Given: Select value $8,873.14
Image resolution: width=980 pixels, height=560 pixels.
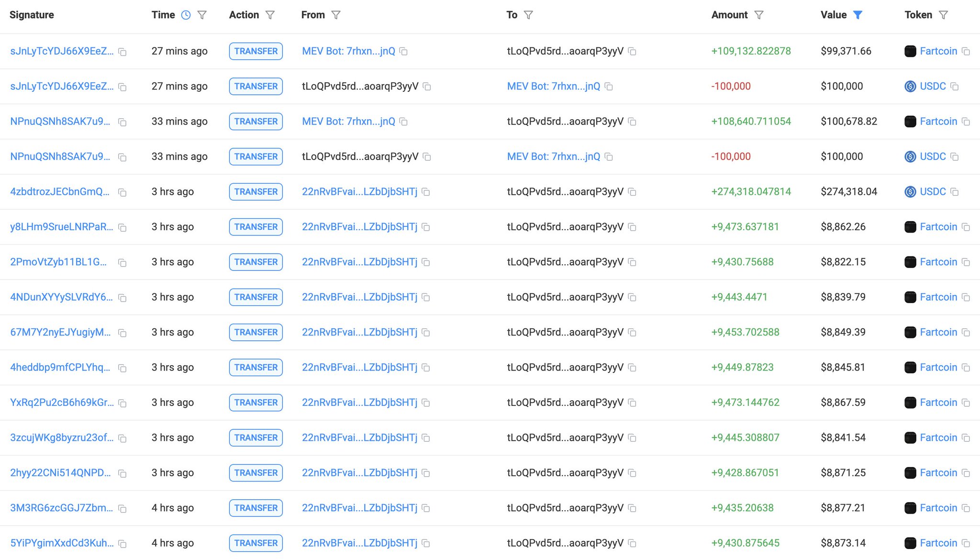Looking at the screenshot, I should (843, 543).
